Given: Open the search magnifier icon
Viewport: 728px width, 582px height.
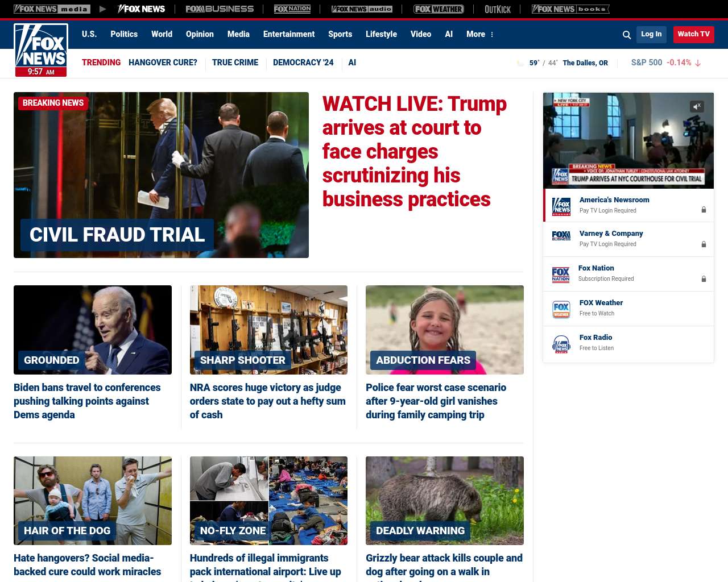Looking at the screenshot, I should (627, 35).
